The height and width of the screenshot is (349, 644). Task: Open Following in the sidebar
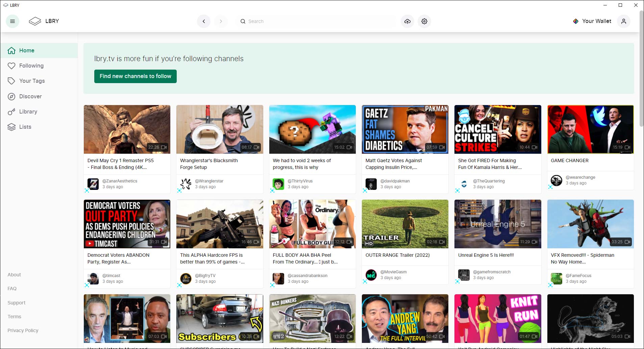click(39, 66)
